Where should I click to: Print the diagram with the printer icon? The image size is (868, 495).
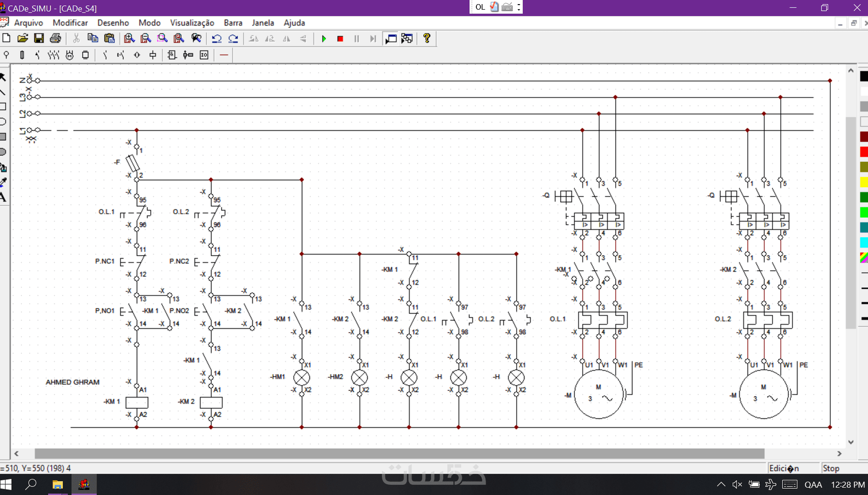click(55, 38)
